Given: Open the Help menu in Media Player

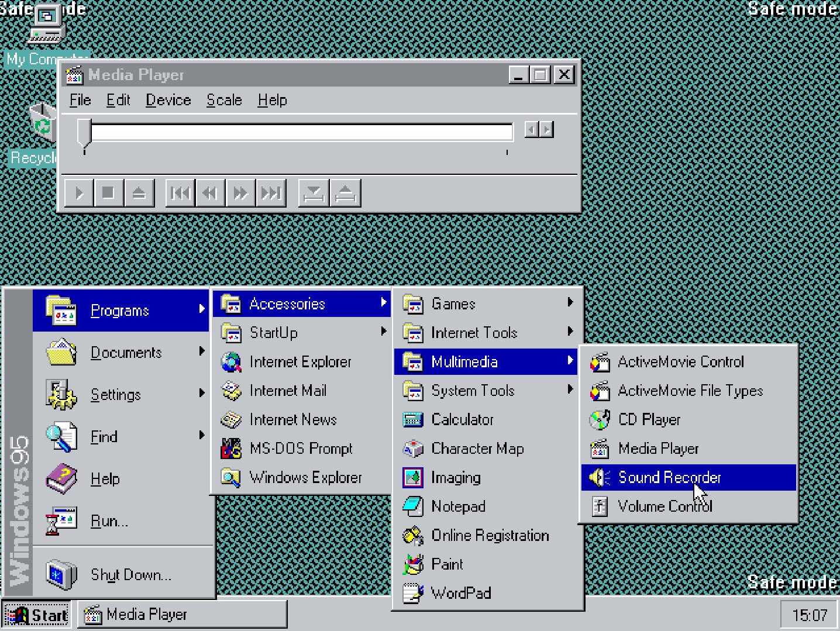Looking at the screenshot, I should coord(272,100).
